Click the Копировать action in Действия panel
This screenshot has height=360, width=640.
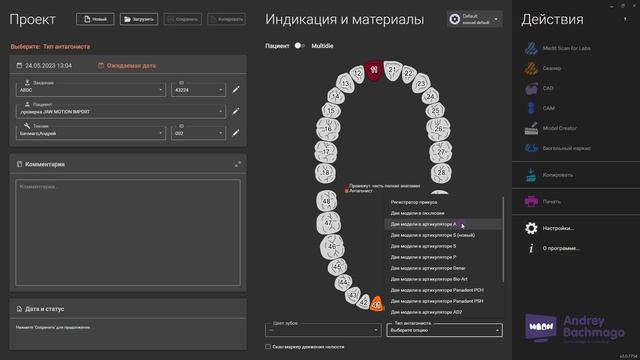tap(549, 175)
